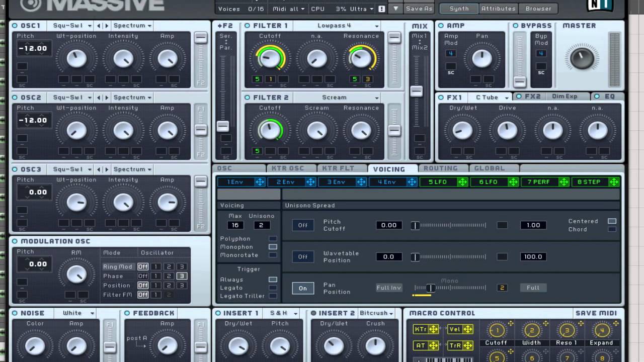The image size is (644, 362).
Task: Toggle Filter 1 power button
Action: (247, 26)
